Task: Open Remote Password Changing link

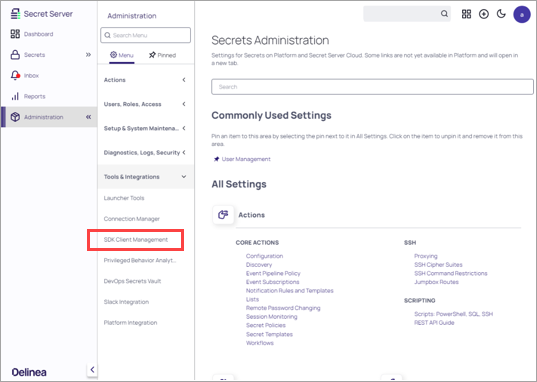Action: pyautogui.click(x=283, y=308)
